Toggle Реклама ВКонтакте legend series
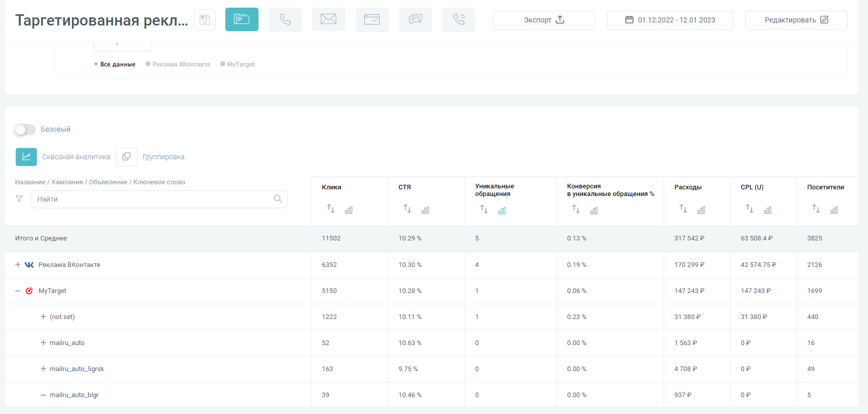Image resolution: width=868 pixels, height=414 pixels. click(178, 64)
